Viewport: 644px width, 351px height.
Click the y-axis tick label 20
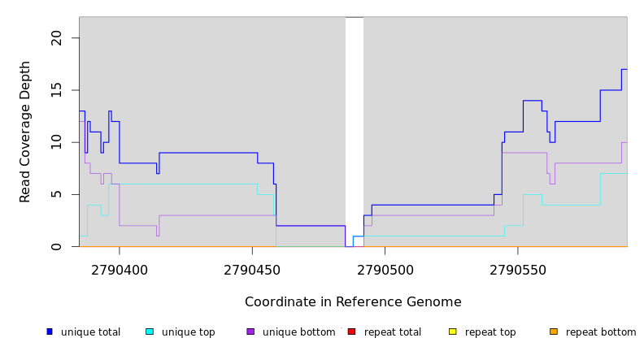point(56,38)
